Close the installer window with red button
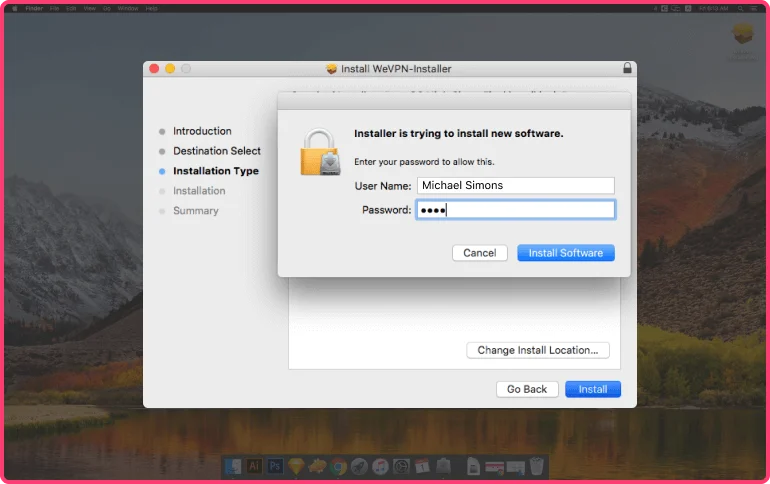 pos(154,69)
